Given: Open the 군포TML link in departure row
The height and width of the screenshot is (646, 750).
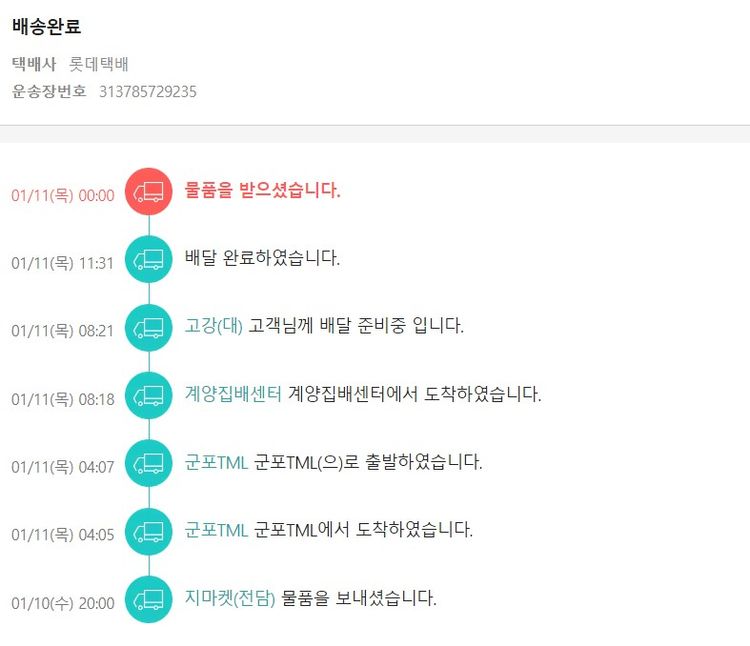Looking at the screenshot, I should (216, 462).
